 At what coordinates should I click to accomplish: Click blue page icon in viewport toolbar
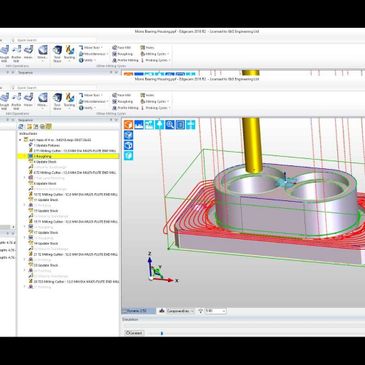click(x=180, y=125)
